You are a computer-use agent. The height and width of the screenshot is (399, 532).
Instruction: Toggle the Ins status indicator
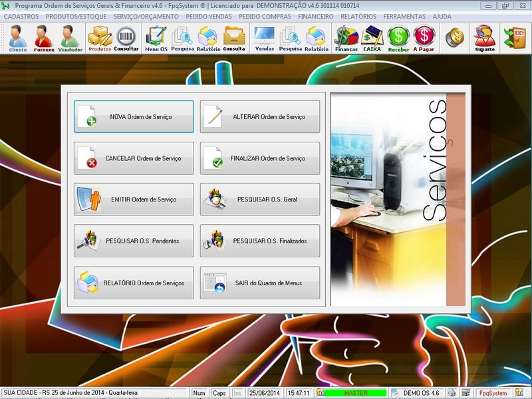pyautogui.click(x=236, y=392)
